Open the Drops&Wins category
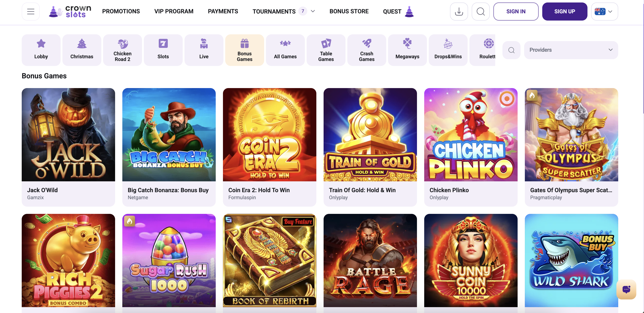644x313 pixels. tap(448, 50)
